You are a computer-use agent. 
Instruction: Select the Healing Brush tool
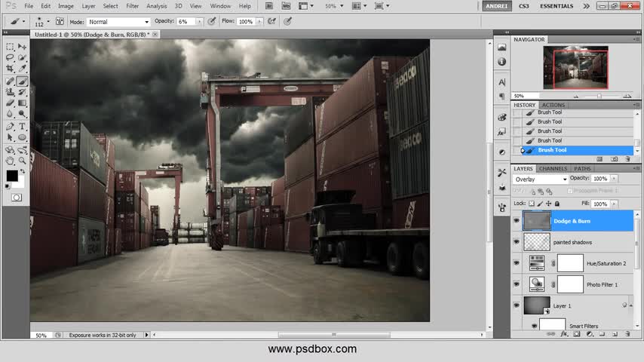10,81
